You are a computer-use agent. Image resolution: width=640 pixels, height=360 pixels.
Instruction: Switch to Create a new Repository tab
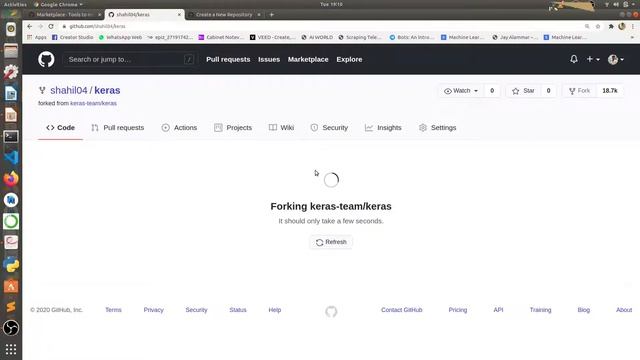(x=224, y=15)
